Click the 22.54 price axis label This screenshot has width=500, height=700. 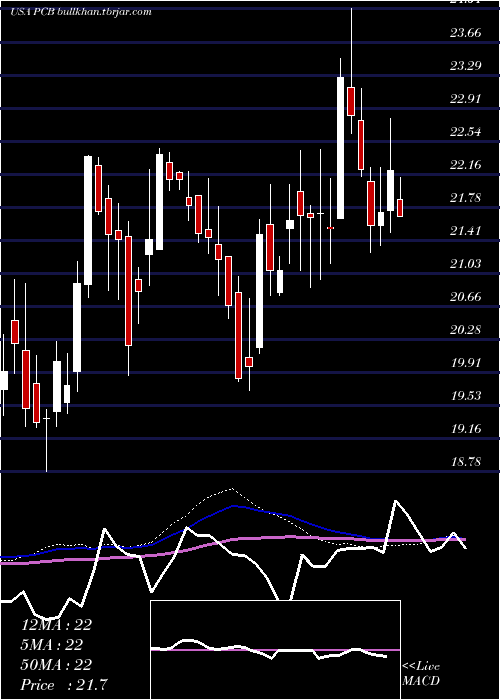tap(465, 132)
